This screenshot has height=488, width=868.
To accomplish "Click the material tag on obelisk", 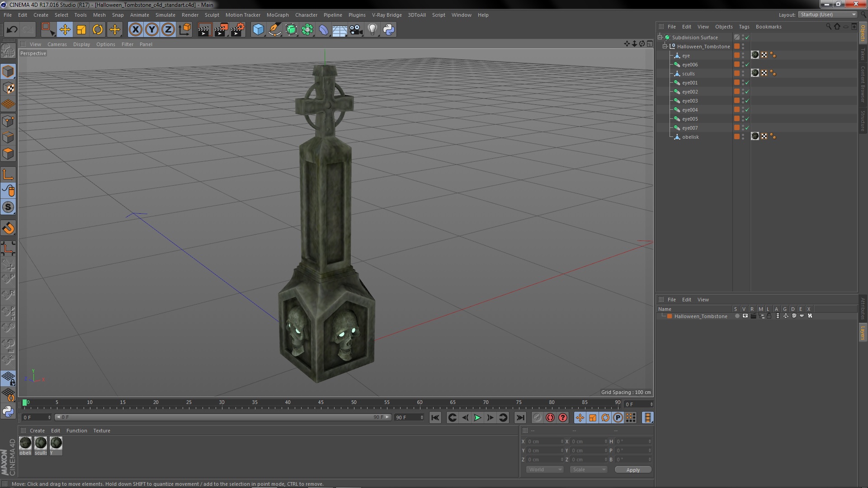I will [x=755, y=136].
